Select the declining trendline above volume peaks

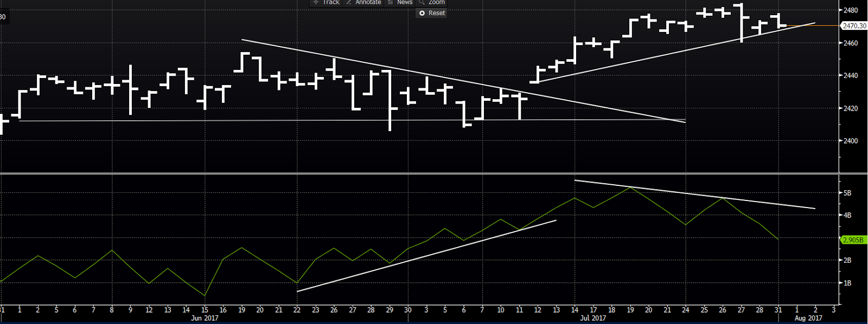tap(694, 194)
